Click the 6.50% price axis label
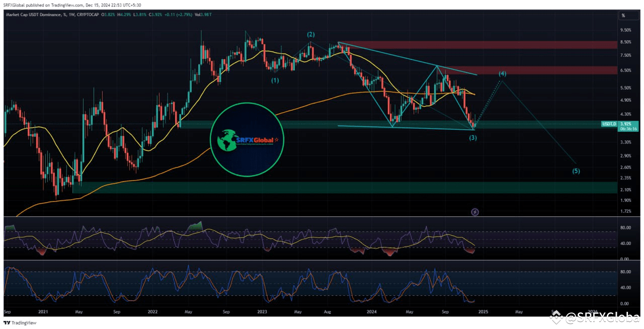Screen dimensions: 644x329 (x=626, y=70)
